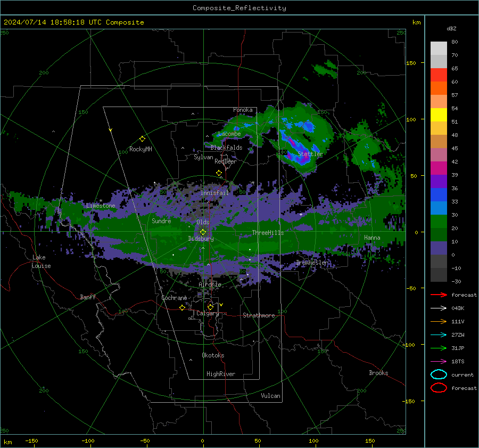Screen dimensions: 479x448
Task: Click the Okotoks city label
Action: (213, 355)
